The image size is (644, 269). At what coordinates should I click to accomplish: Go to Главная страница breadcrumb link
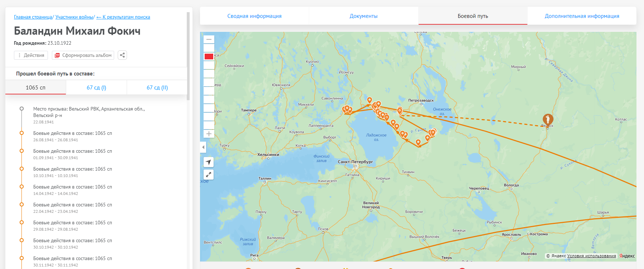point(33,17)
